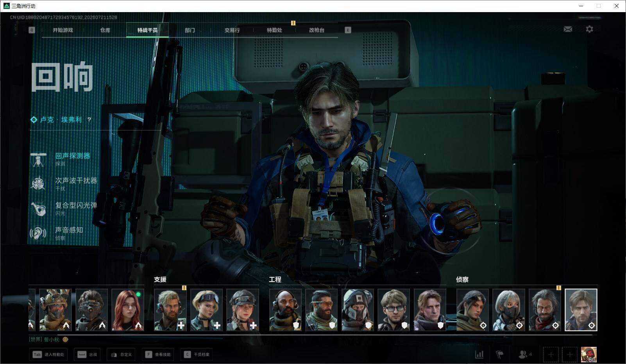This screenshot has width=626, height=364.
Task: Select the red-haired female operator portrait
Action: [x=128, y=310]
